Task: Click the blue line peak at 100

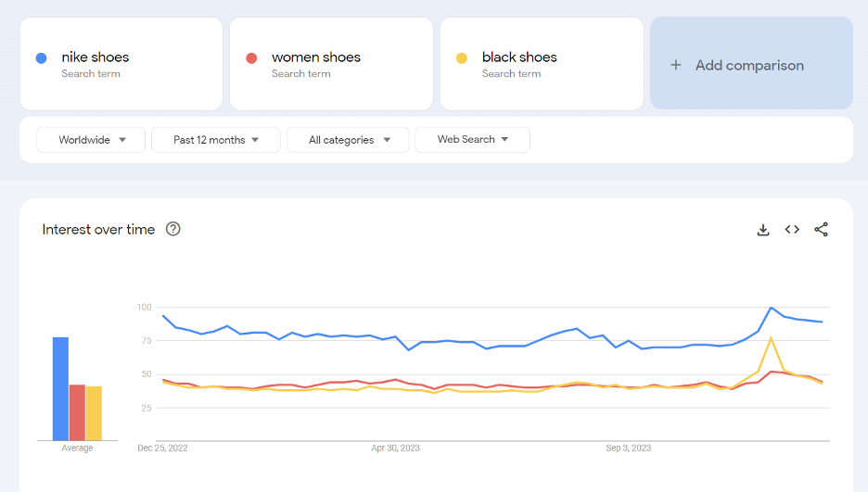Action: 772,308
